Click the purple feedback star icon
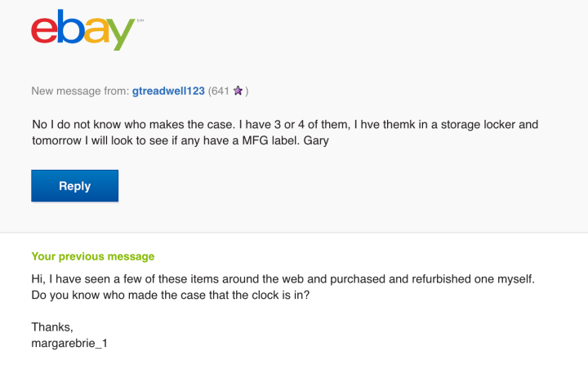588x369 pixels. 238,91
